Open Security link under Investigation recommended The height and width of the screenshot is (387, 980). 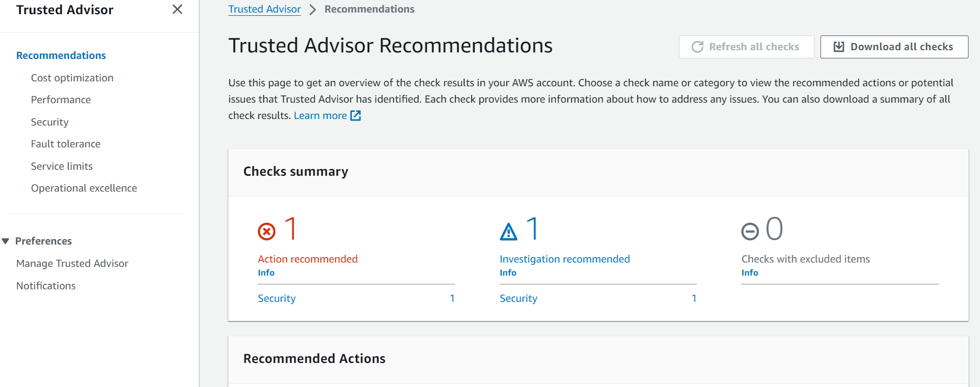pos(518,299)
